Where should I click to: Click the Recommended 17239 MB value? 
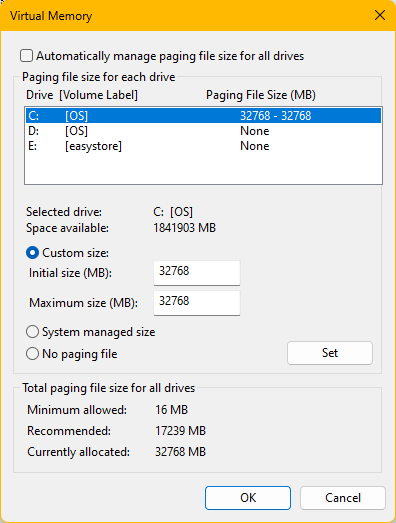coord(180,431)
